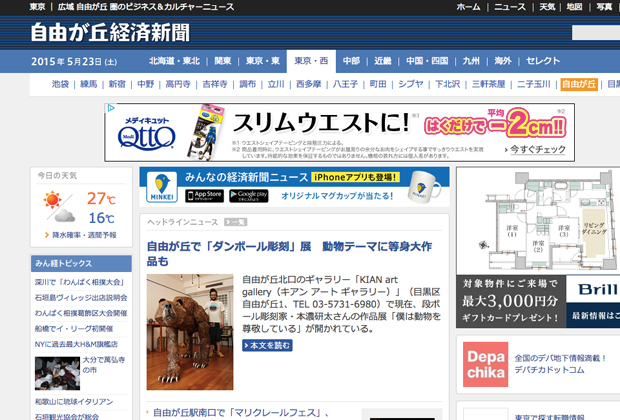
Task: Click the 今すぐチェック ad button
Action: point(539,149)
